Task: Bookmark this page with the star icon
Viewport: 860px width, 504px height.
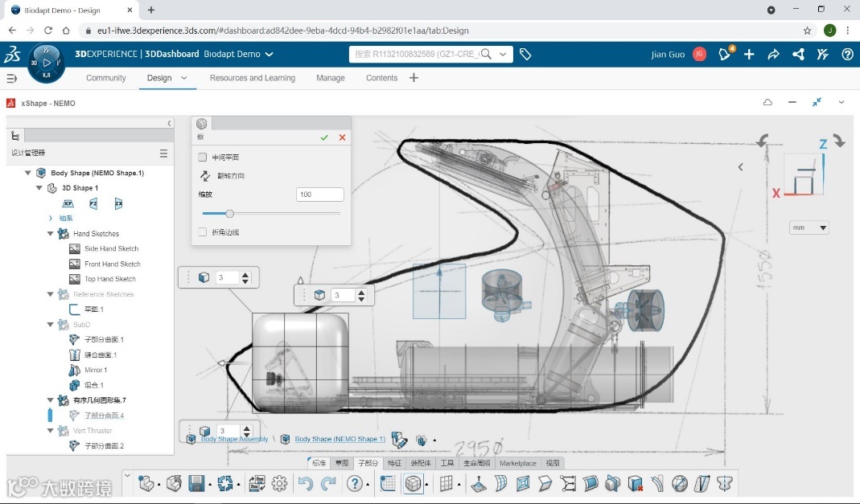Action: tap(808, 31)
